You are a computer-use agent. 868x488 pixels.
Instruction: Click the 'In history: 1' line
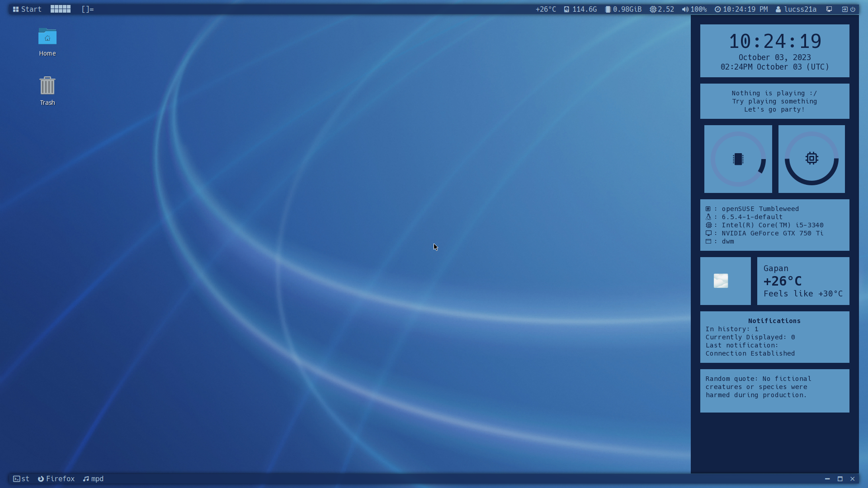click(732, 329)
